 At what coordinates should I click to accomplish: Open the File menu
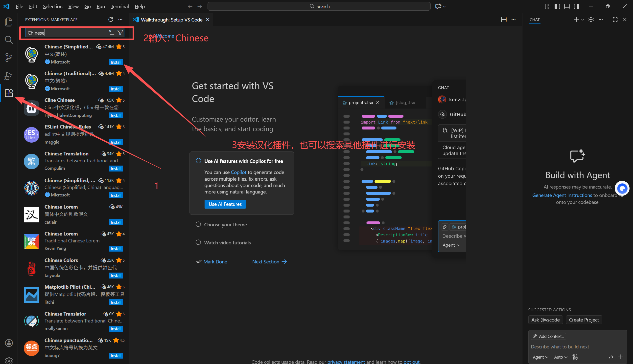pos(20,6)
